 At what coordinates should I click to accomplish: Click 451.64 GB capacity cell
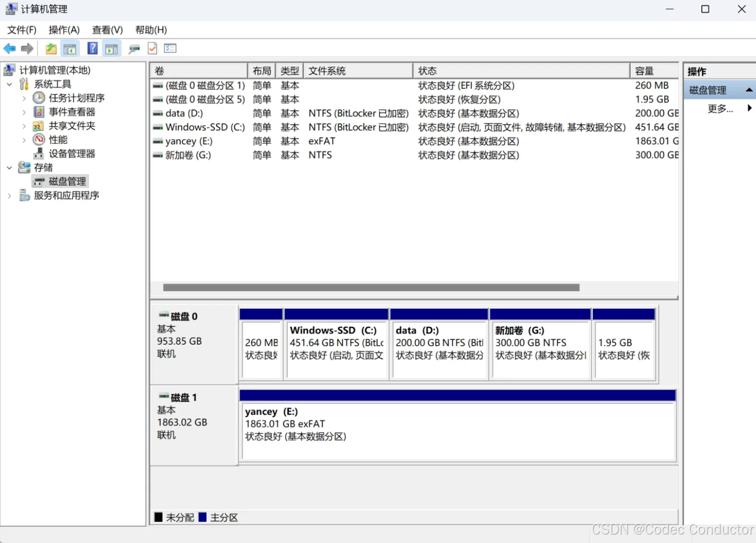pyautogui.click(x=657, y=127)
